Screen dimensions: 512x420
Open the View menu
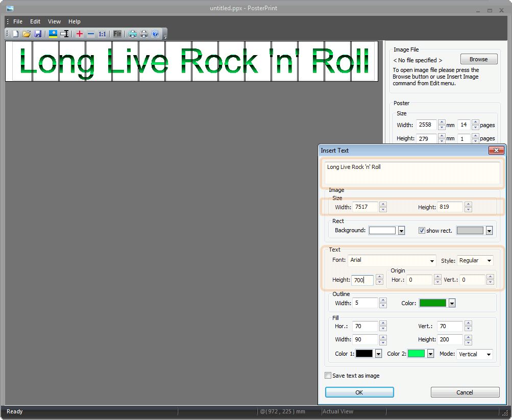click(54, 21)
